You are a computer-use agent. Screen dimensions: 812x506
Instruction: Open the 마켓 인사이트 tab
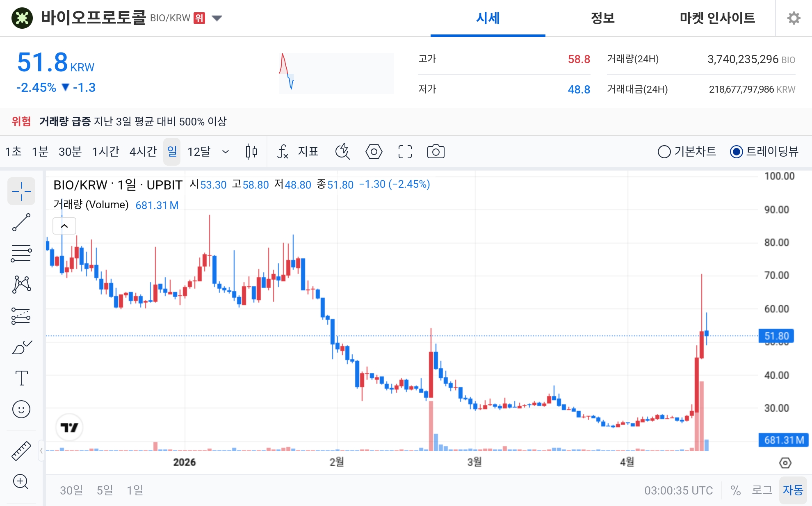coord(717,18)
